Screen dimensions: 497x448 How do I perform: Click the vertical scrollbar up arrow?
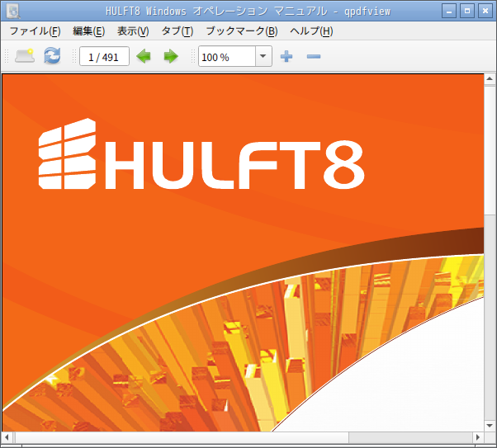coord(490,78)
